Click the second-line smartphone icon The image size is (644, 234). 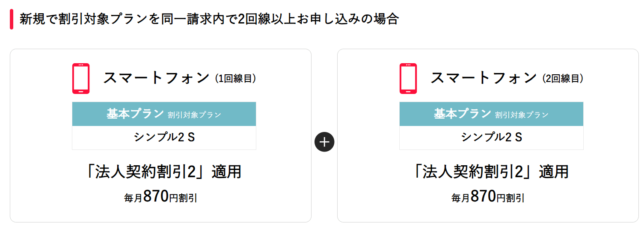click(408, 79)
